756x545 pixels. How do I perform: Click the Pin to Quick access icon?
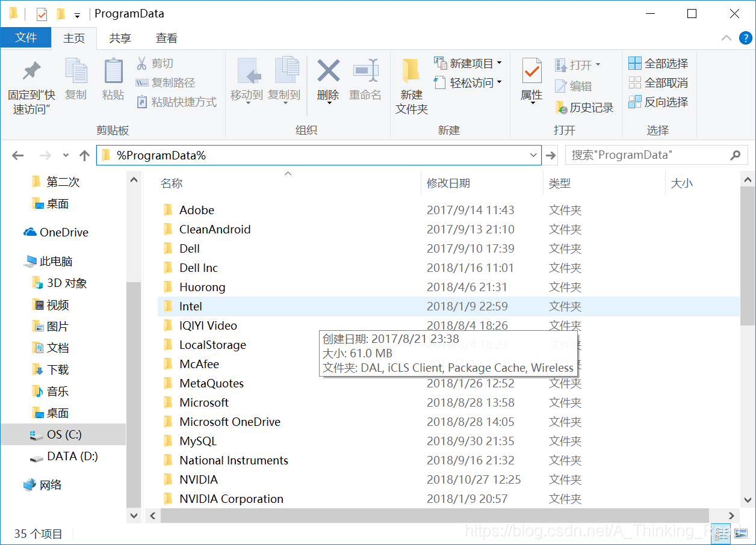click(31, 72)
